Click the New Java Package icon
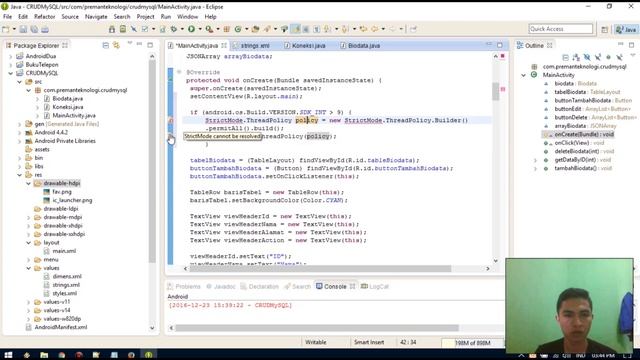 [x=226, y=29]
